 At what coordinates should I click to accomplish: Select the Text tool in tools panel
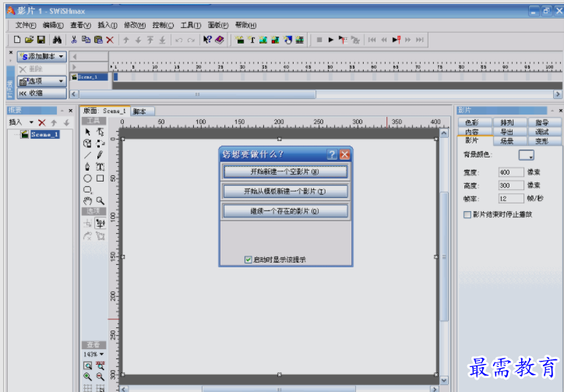[100, 167]
